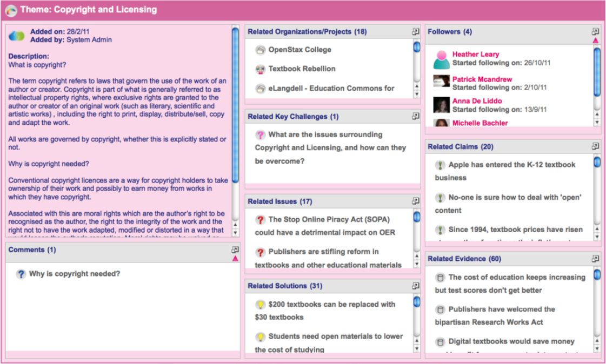Open $200 textbooks replaced with $30 solution
The width and height of the screenshot is (606, 364).
(x=325, y=311)
